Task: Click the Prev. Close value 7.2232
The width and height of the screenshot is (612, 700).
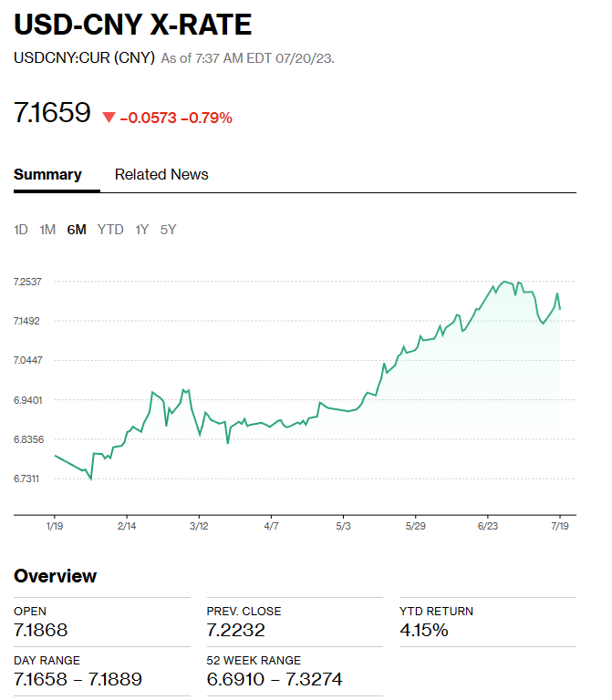Action: coord(235,631)
